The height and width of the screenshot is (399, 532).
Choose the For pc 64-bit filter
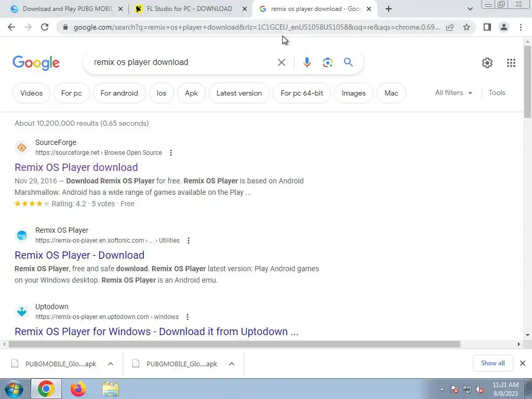pyautogui.click(x=302, y=93)
